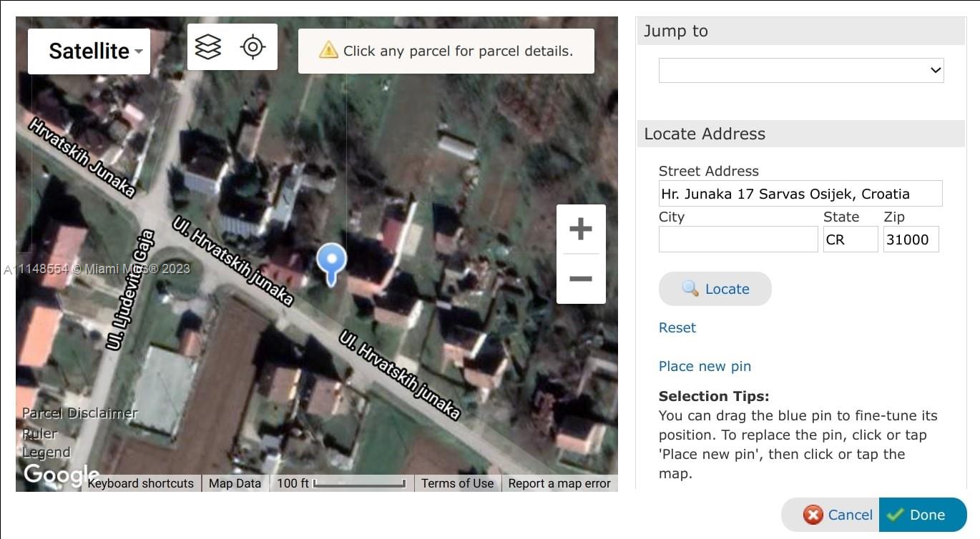This screenshot has height=539, width=980.
Task: Click the Reset link
Action: (x=677, y=327)
